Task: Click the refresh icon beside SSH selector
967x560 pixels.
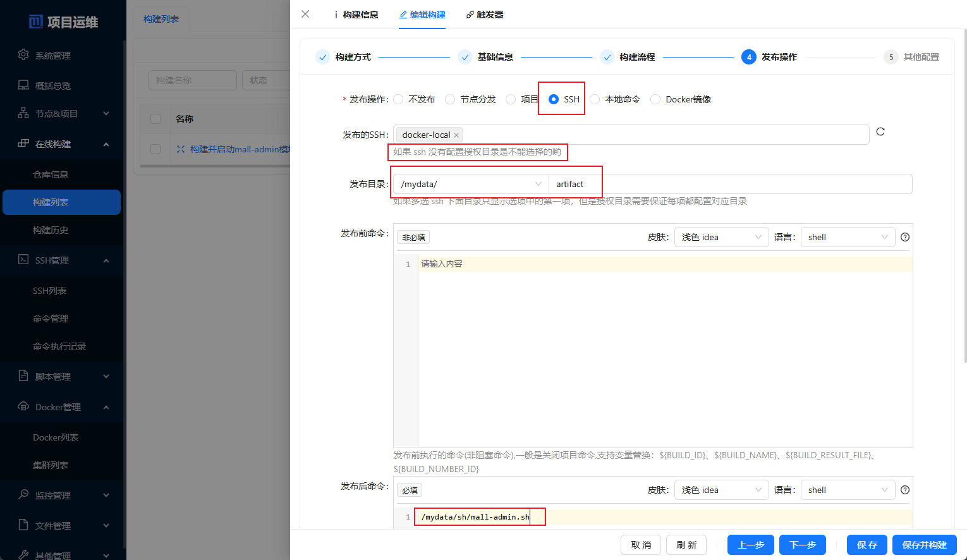Action: click(880, 131)
